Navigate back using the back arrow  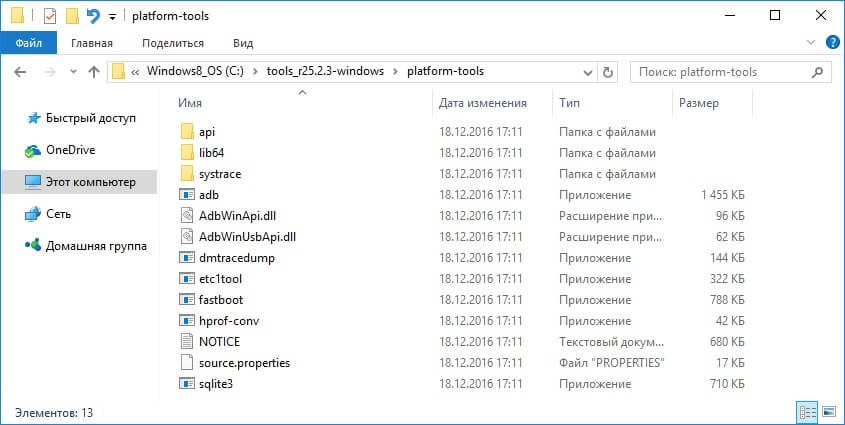tap(22, 72)
